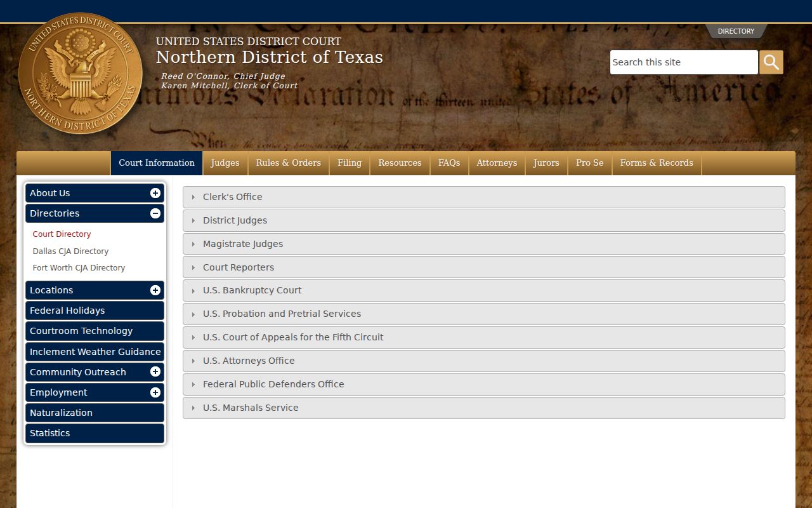Screen dimensions: 812x508
Task: Expand U.S. Probation and Pretrial Services
Action: [484, 314]
